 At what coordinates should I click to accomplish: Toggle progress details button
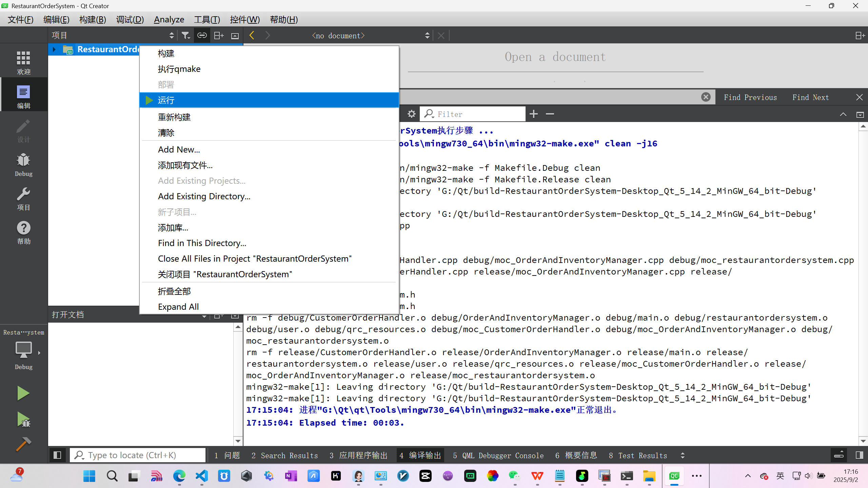(x=839, y=455)
